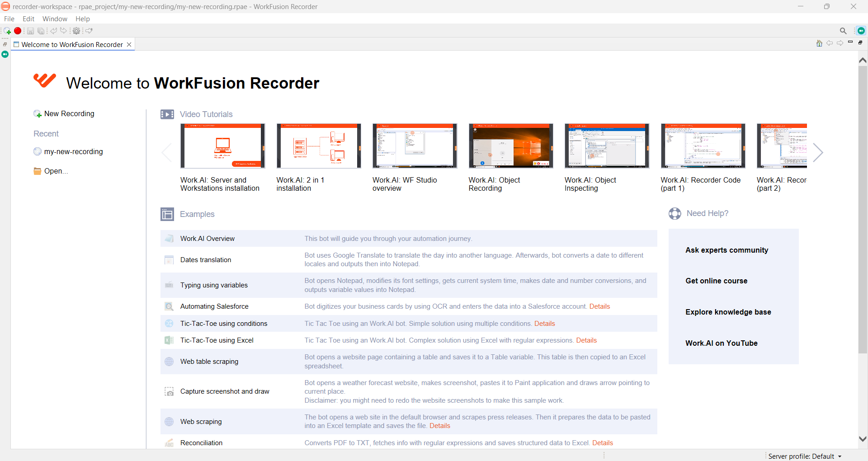Screen dimensions: 868x461
Task: Open the 2 in 1 installation video thumbnail
Action: click(x=319, y=146)
